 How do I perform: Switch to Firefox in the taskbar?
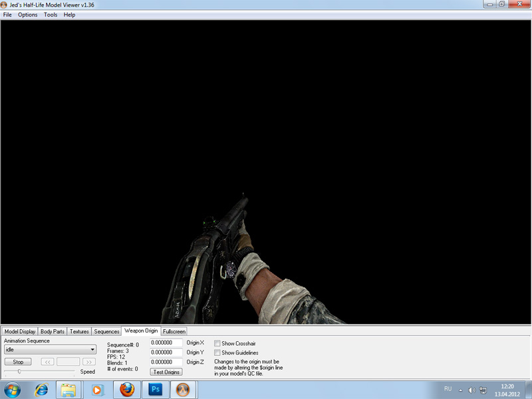pos(127,388)
